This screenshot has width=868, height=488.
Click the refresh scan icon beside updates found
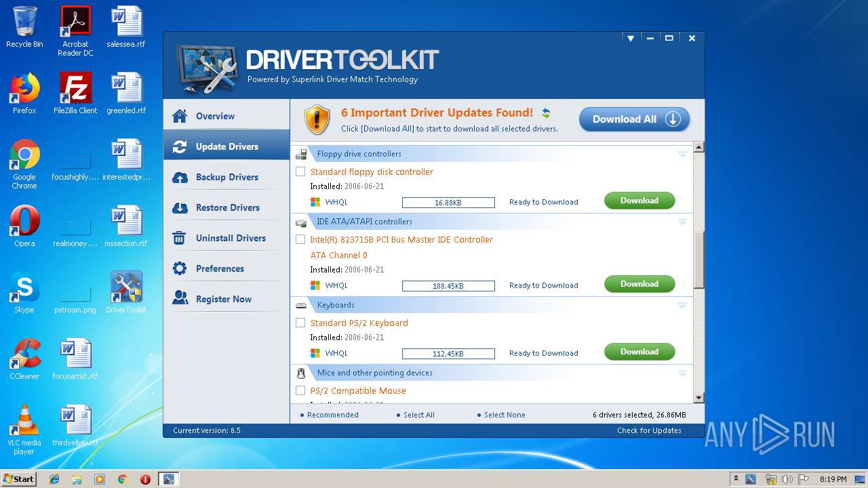[546, 113]
